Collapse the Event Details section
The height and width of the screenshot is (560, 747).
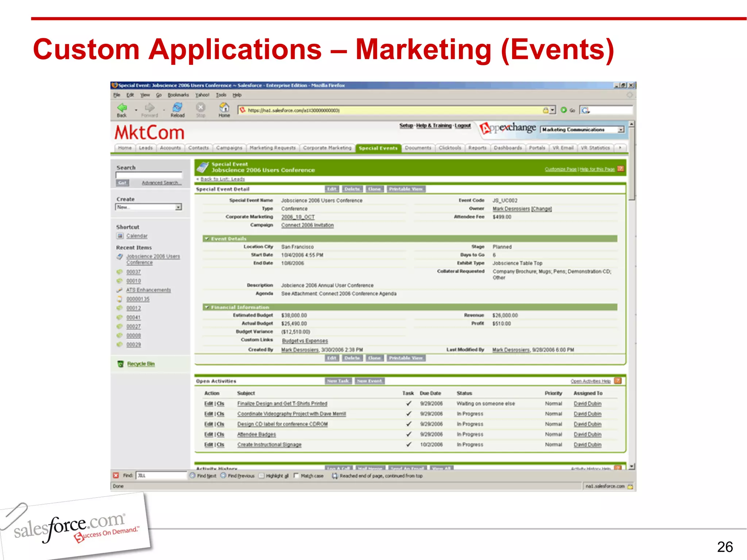point(207,239)
